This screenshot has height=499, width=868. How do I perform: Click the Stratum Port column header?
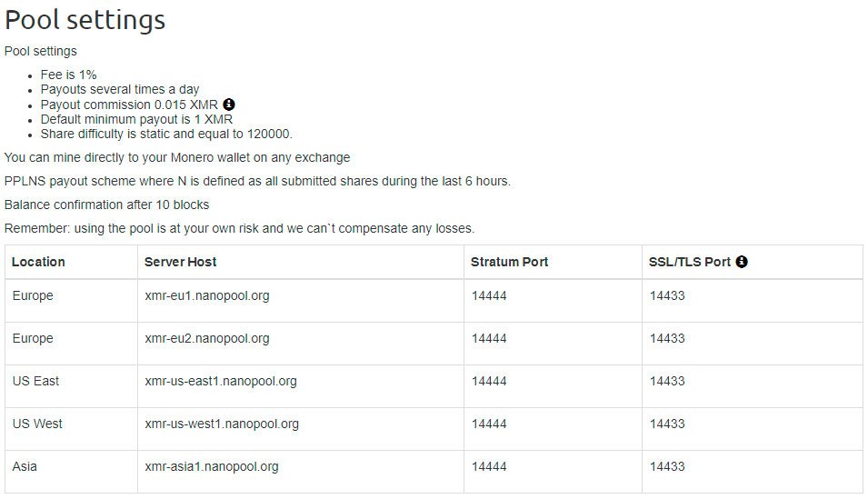pyautogui.click(x=509, y=262)
